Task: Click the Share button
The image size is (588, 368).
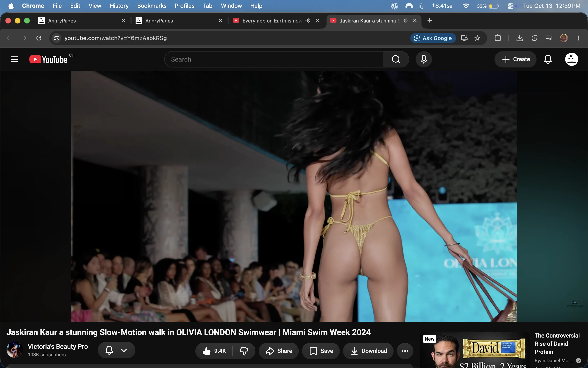Action: (278, 351)
